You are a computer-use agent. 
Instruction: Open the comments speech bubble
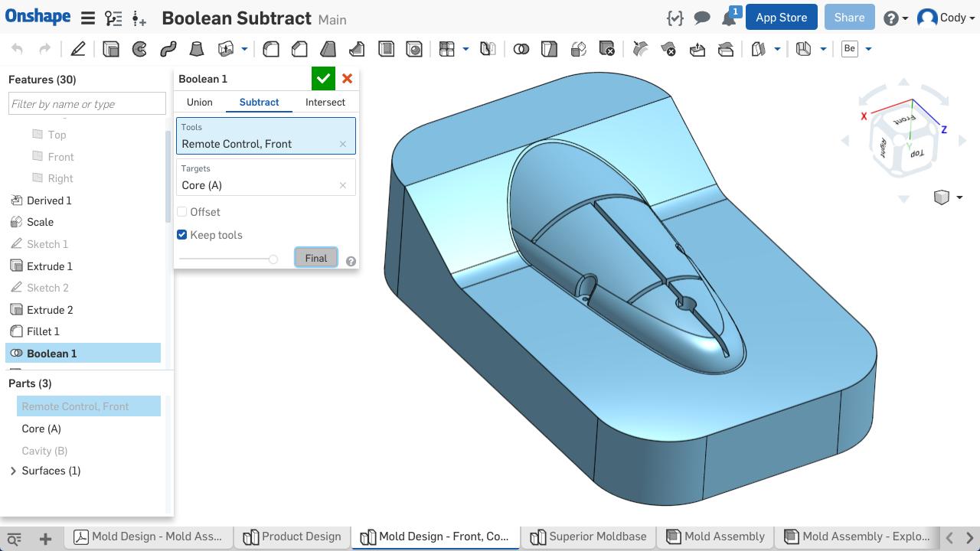coord(701,18)
